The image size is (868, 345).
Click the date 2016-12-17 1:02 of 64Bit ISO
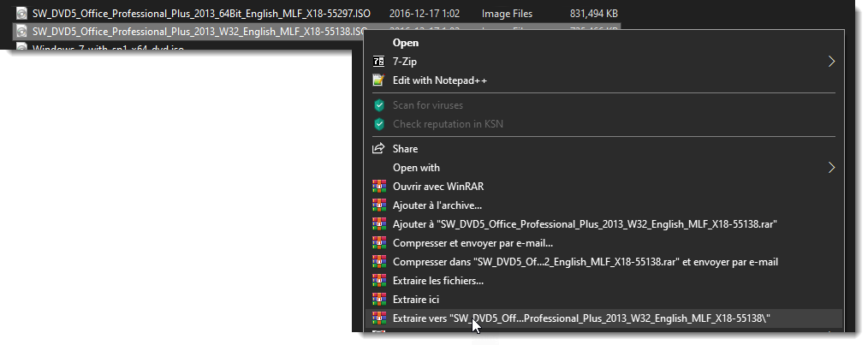[x=424, y=14]
